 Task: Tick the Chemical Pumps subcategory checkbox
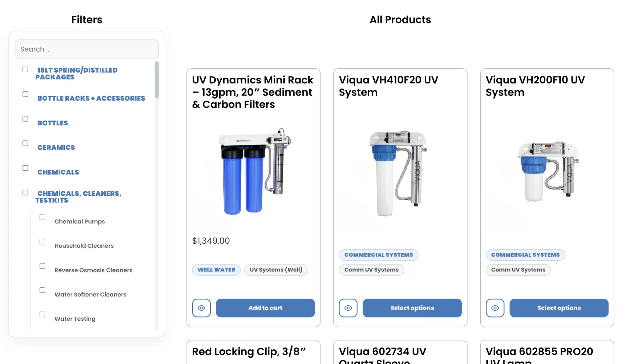pos(42,218)
